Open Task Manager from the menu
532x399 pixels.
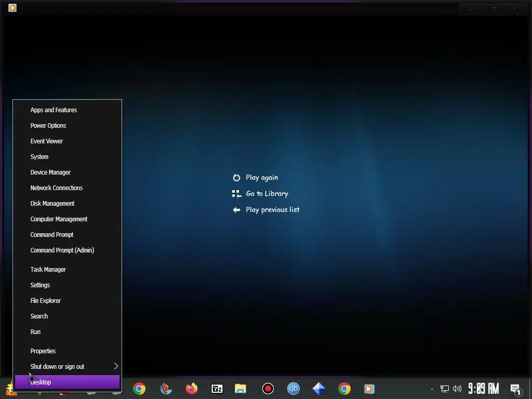[67, 270]
